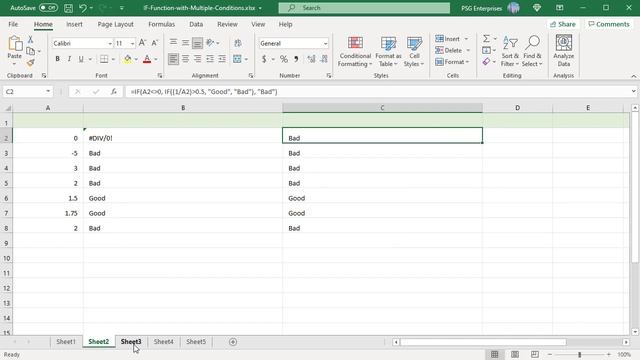This screenshot has height=360, width=640.
Task: Switch to Page Break Preview view
Action: 535,354
